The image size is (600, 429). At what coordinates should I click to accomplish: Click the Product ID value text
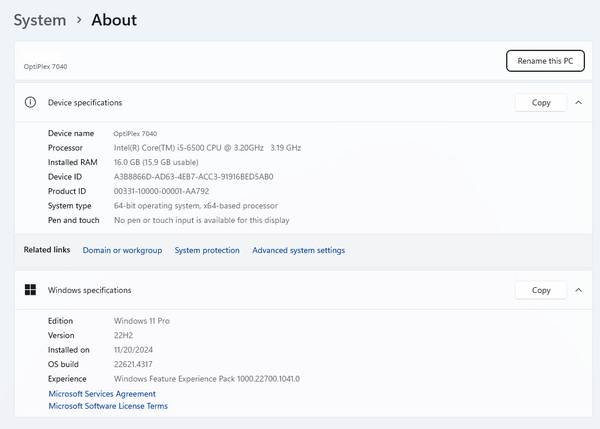pos(161,191)
